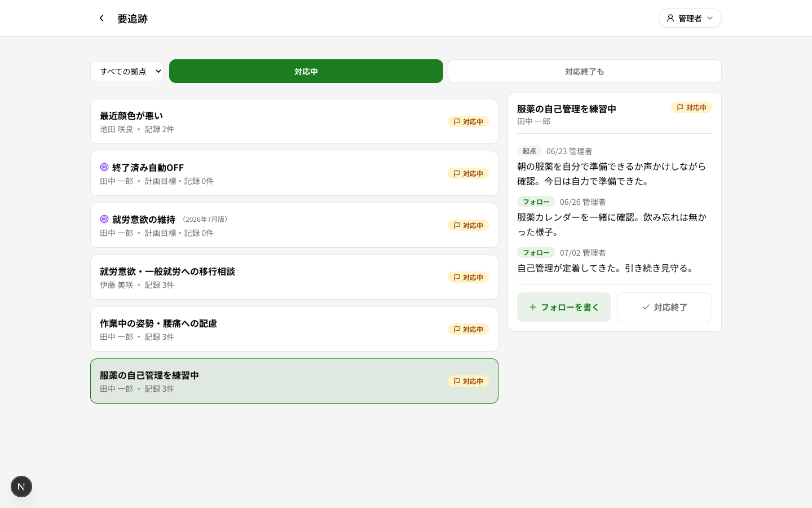Viewport: 812px width, 508px height.
Task: Click 対応中 badge on 作業中の姿勢 row
Action: (468, 329)
